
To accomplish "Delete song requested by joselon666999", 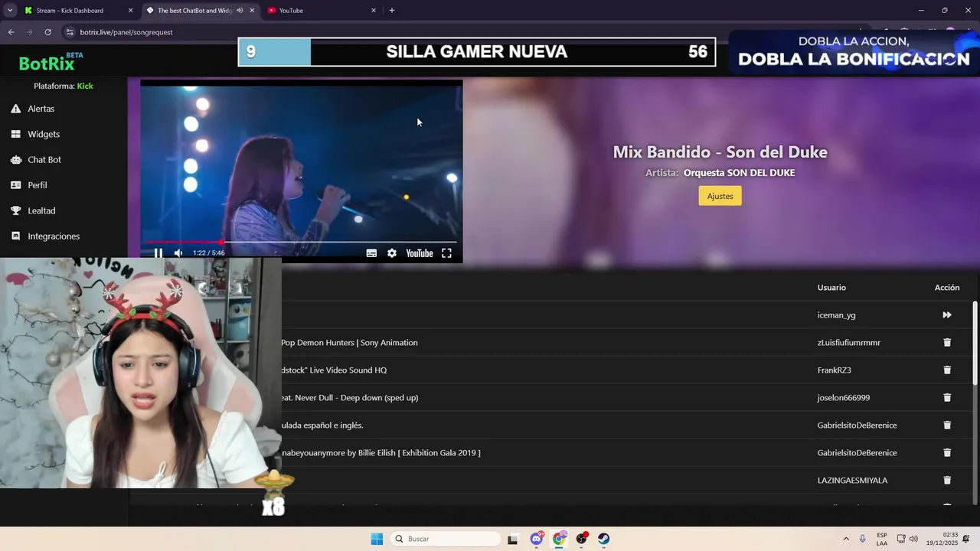I will click(947, 397).
